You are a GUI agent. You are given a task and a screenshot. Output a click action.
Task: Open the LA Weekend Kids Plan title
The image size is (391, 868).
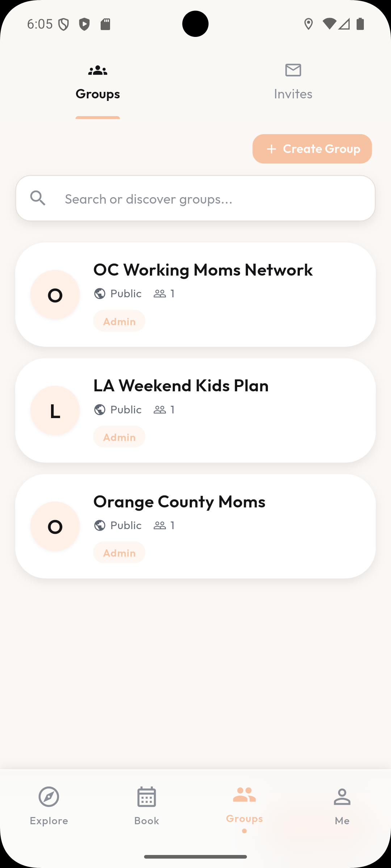pos(181,386)
